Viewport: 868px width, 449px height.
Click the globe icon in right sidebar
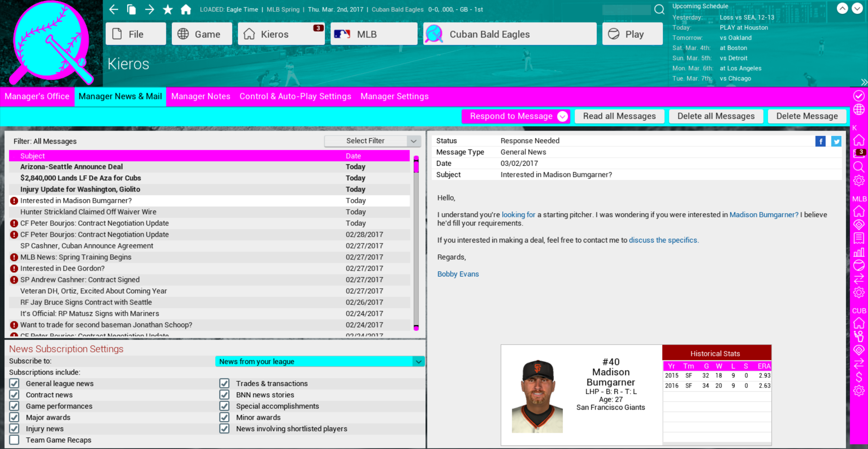click(859, 110)
